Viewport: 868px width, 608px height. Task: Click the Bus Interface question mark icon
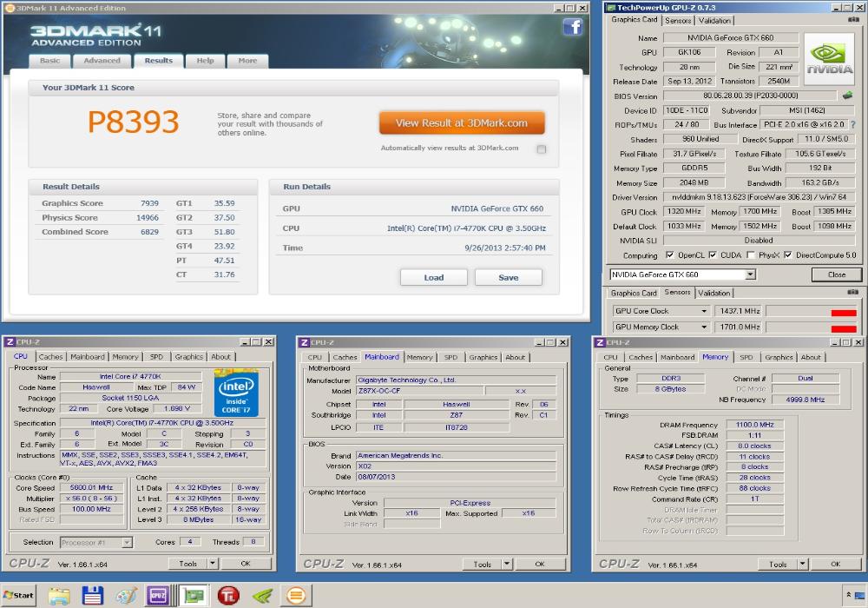(852, 124)
